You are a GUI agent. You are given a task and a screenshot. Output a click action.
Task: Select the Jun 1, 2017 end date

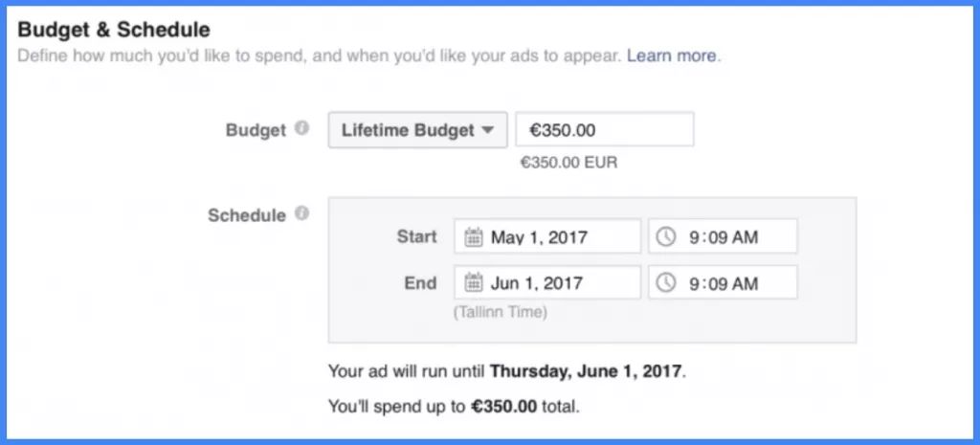click(537, 282)
